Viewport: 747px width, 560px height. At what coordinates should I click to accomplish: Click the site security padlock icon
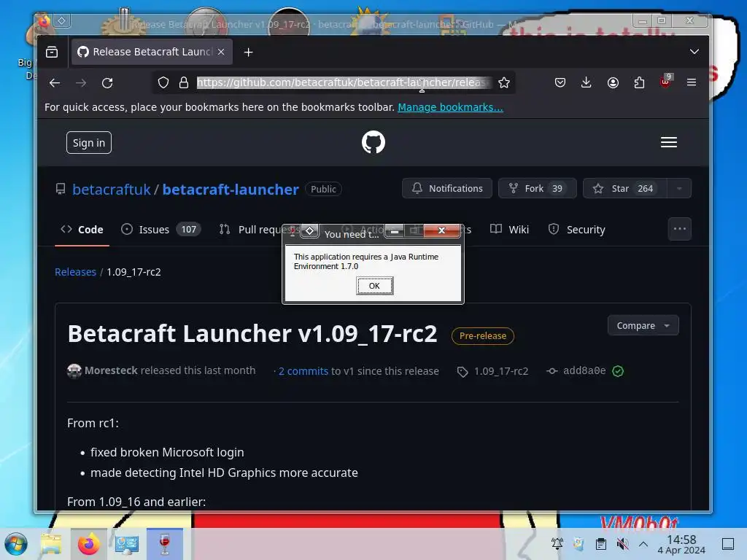coord(184,83)
